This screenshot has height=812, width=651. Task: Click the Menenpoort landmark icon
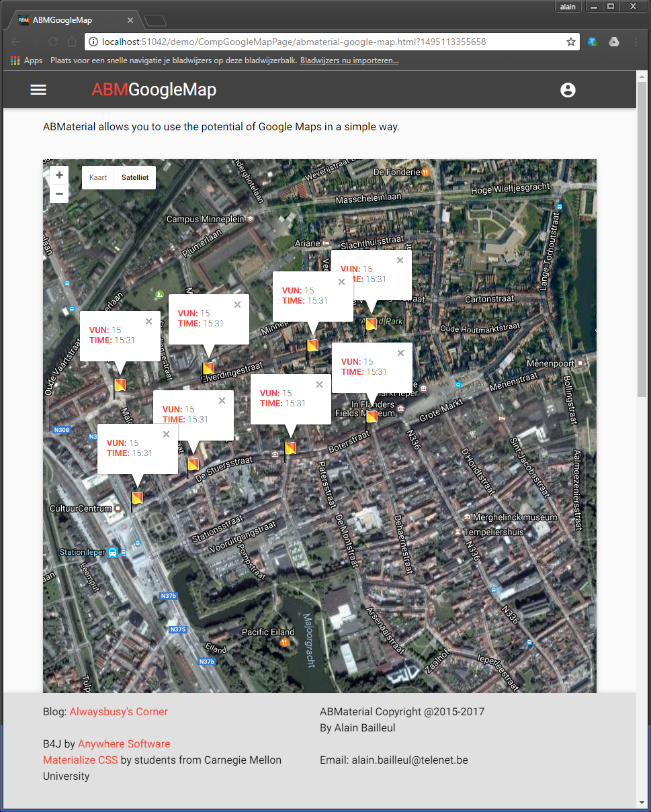tap(580, 363)
